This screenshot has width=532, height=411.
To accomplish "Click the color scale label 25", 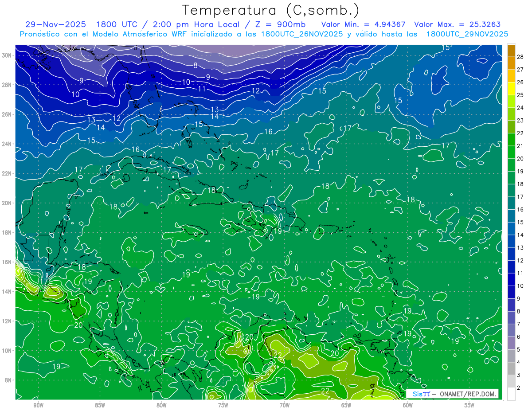I will pyautogui.click(x=520, y=95).
